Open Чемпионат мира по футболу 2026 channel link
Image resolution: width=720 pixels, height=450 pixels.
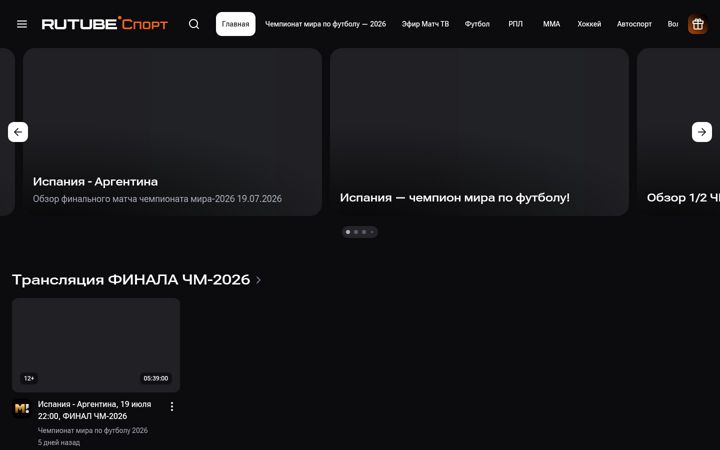(x=93, y=430)
